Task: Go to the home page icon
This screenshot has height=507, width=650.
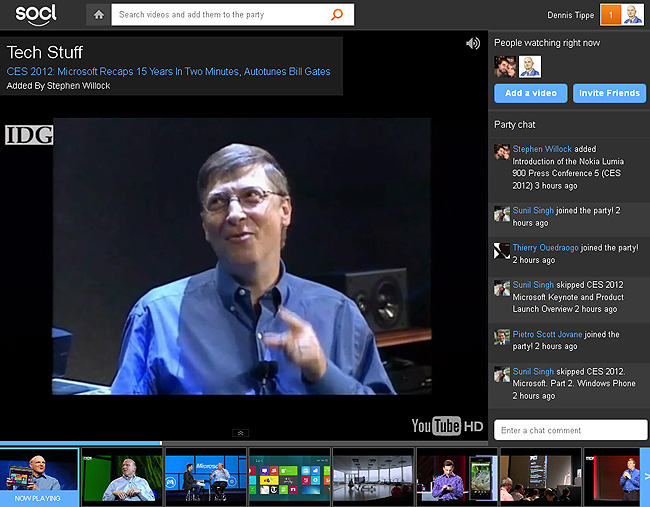Action: 97,15
